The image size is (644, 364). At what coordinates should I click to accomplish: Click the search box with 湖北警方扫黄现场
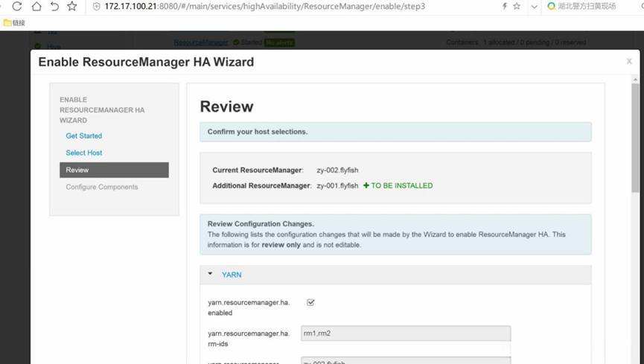[x=587, y=6]
